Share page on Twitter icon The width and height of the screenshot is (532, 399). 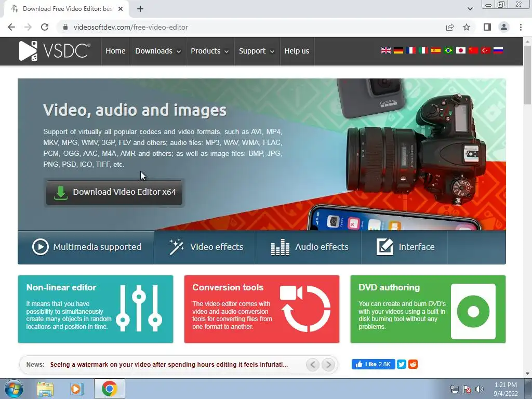402,364
